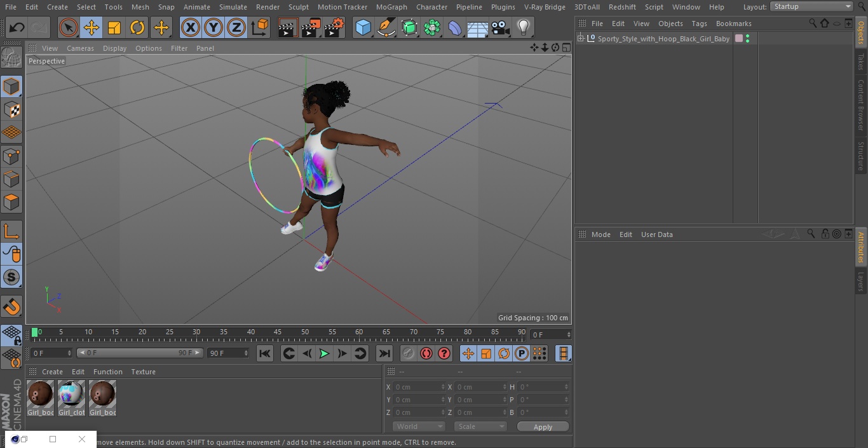Open viewport Cameras menu
Screen dimensions: 868x448
80,48
